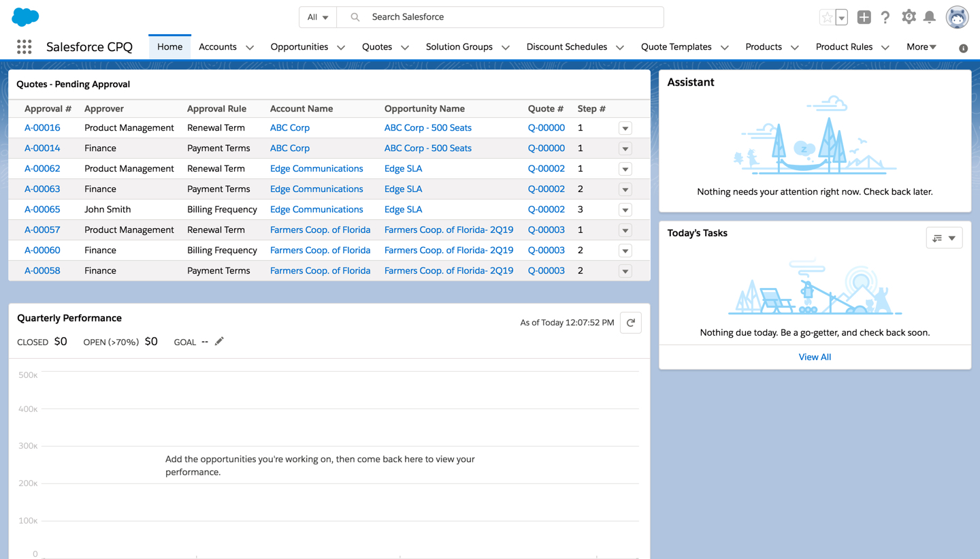The image size is (980, 559).
Task: Open quote Q-00003 in A-00058 row
Action: 546,271
